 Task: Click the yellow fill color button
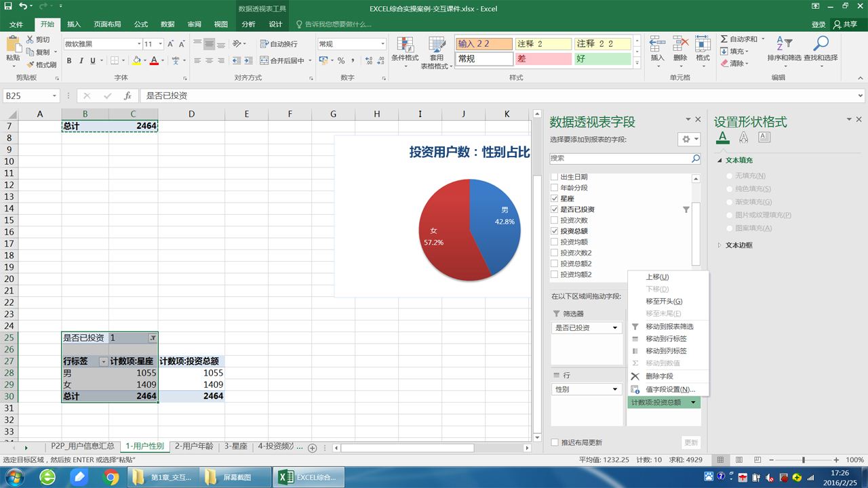(136, 60)
